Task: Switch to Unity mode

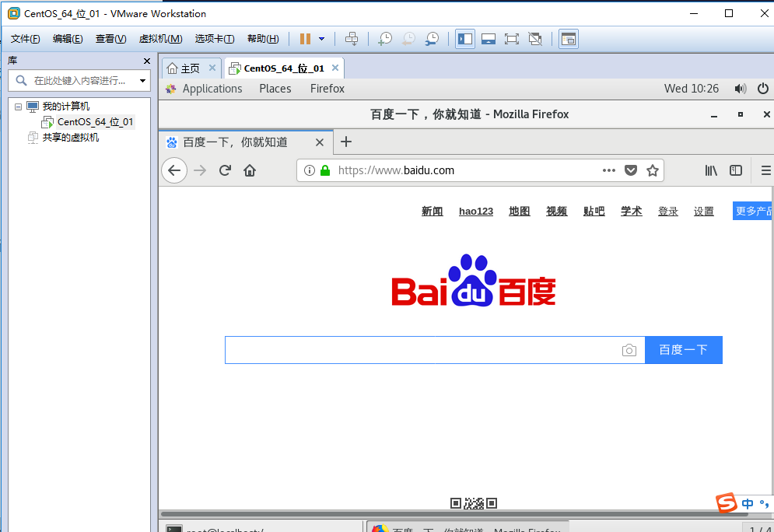Action: click(535, 38)
